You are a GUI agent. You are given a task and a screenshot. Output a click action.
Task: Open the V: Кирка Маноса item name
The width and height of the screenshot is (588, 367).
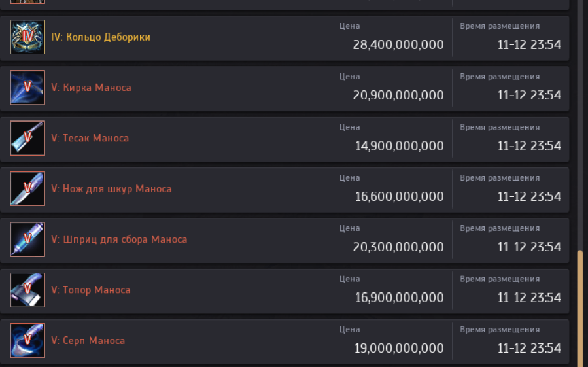[x=91, y=88]
